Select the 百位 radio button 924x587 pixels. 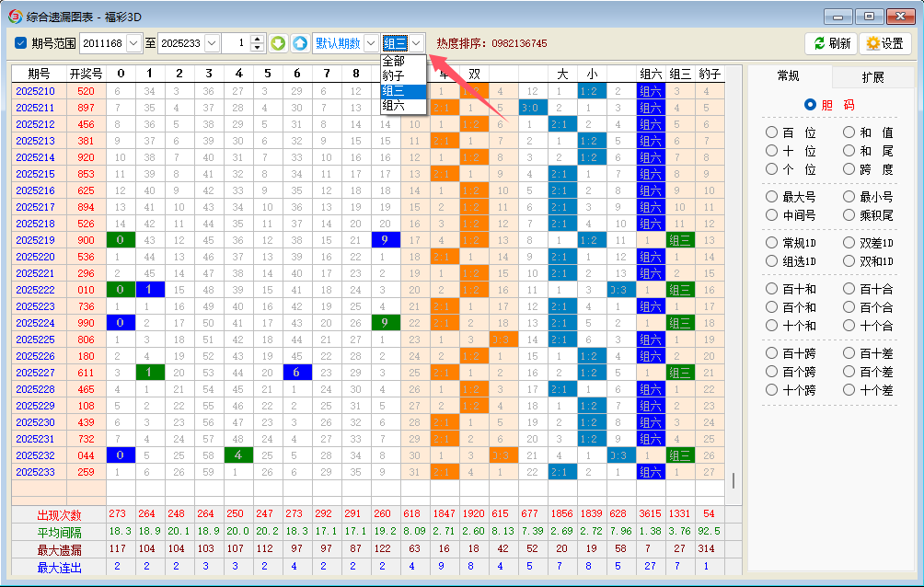click(772, 132)
